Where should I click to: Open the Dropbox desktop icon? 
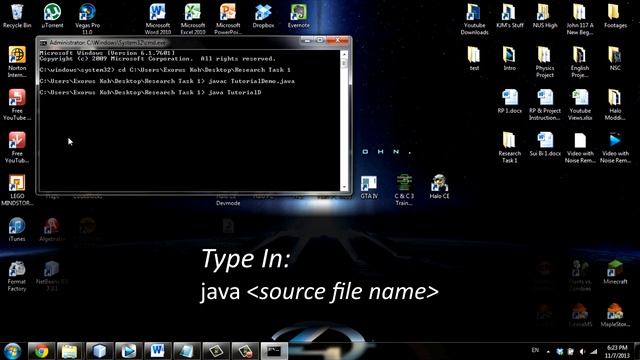tap(263, 16)
